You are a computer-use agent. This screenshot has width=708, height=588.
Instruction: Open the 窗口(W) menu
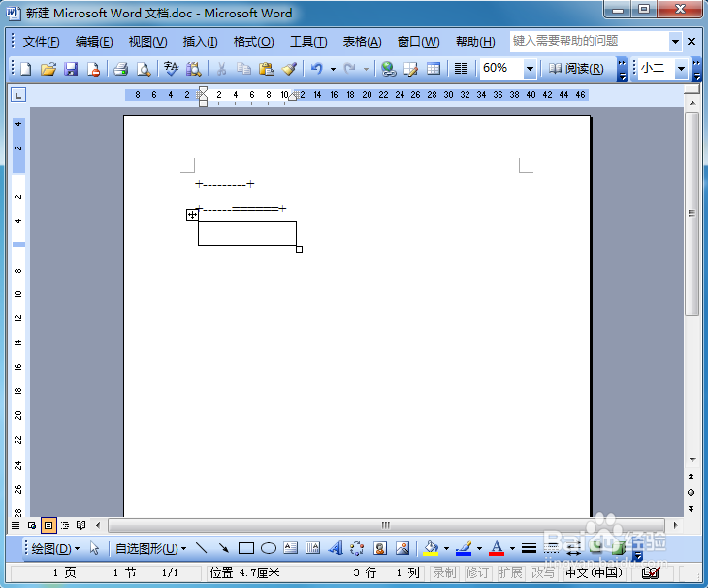418,42
